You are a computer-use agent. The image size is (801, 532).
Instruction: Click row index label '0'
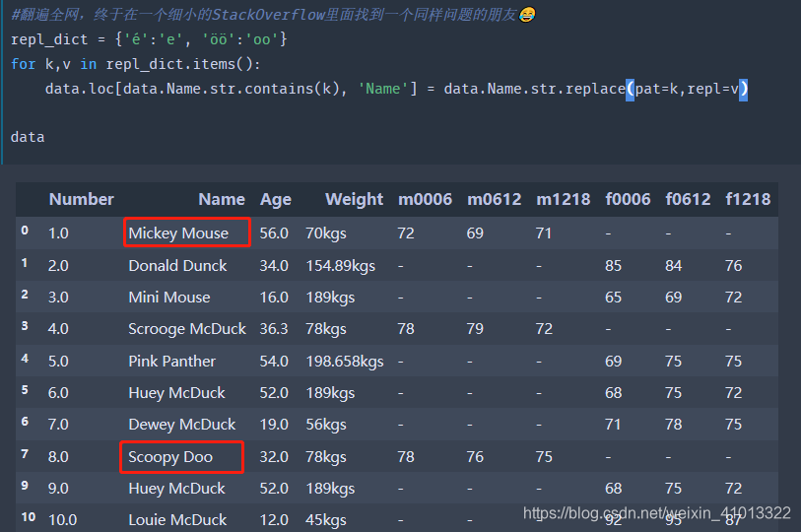tap(25, 231)
